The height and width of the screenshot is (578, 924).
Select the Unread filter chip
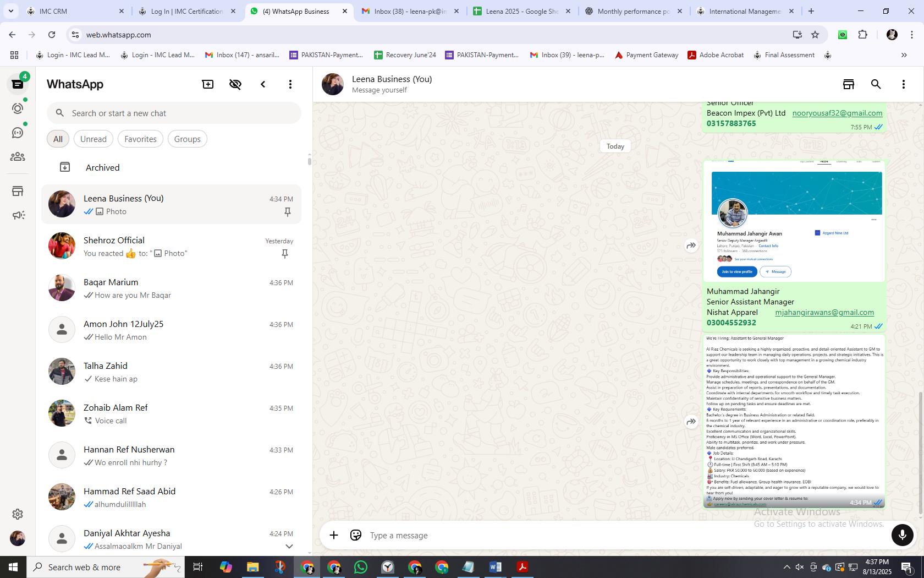94,139
